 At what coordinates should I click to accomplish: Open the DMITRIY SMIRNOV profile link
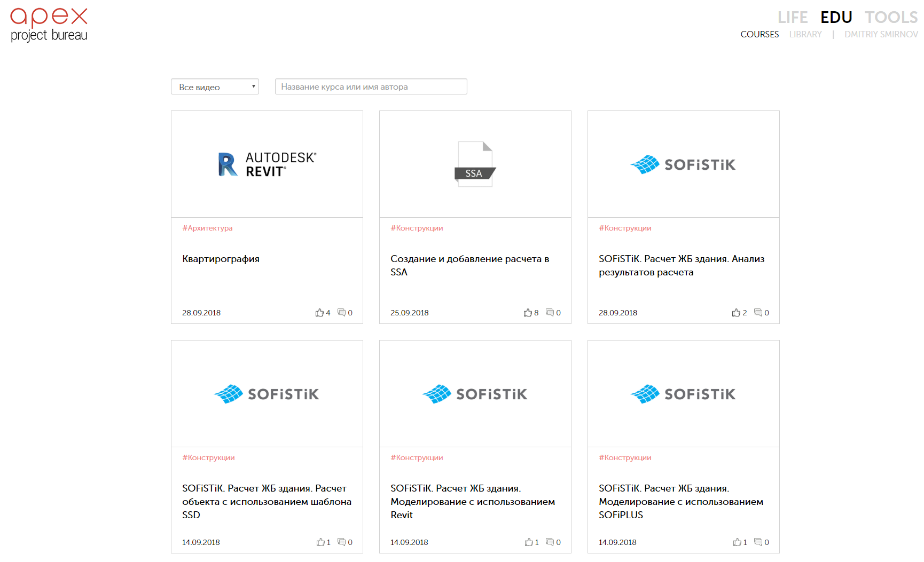[x=881, y=35]
